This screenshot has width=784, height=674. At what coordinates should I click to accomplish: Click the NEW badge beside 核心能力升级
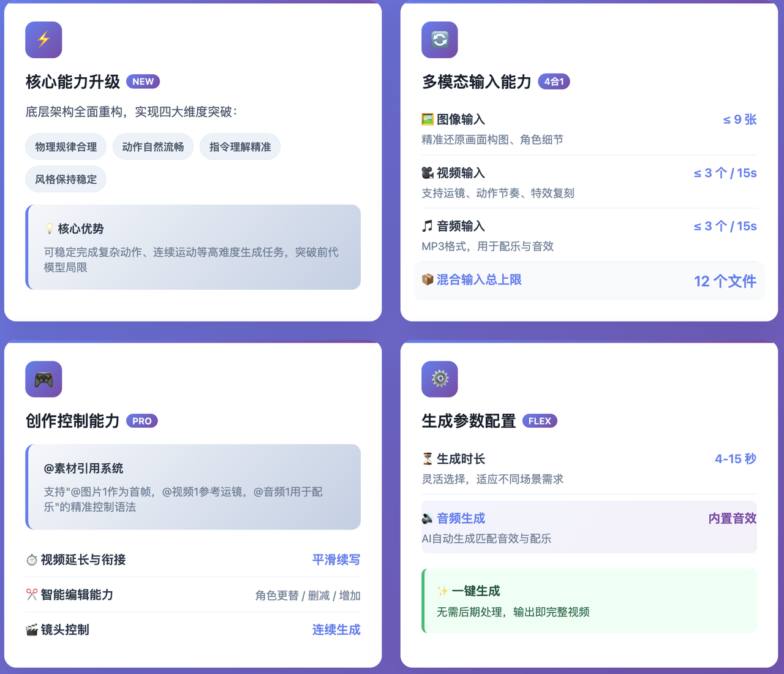pos(143,81)
